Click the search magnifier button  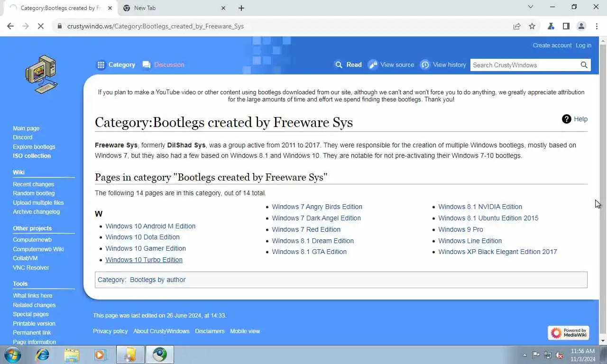coord(584,65)
